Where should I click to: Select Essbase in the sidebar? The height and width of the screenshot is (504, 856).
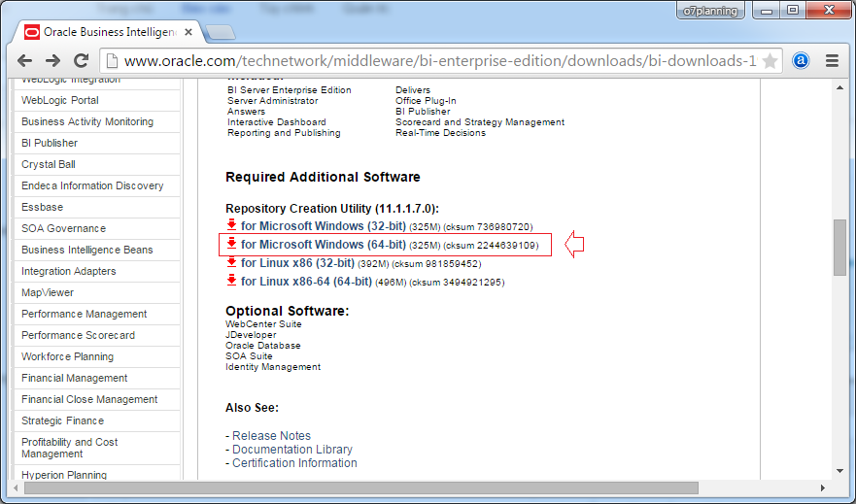pyautogui.click(x=97, y=207)
